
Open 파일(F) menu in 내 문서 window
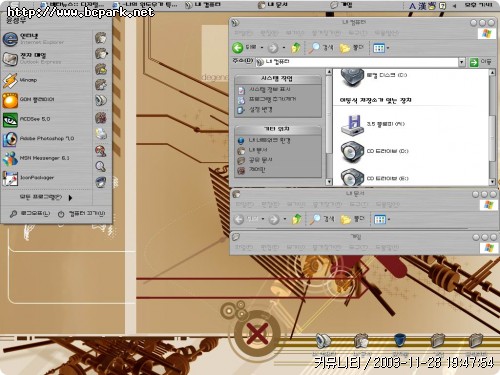(x=245, y=204)
